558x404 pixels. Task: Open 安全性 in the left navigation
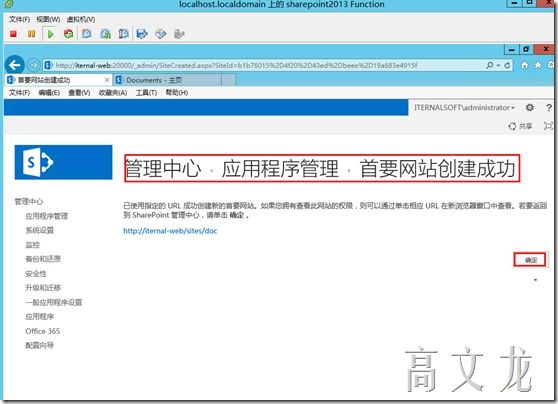click(36, 273)
